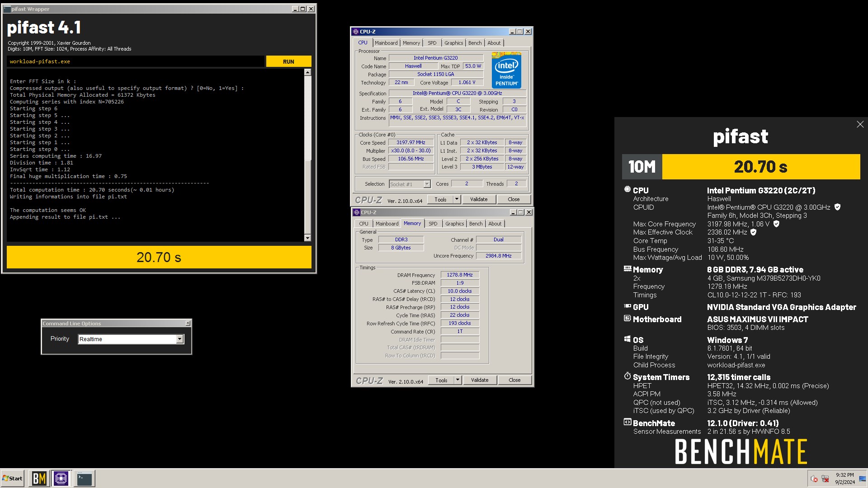Click Name field Intel Pentium G3220

(x=436, y=58)
